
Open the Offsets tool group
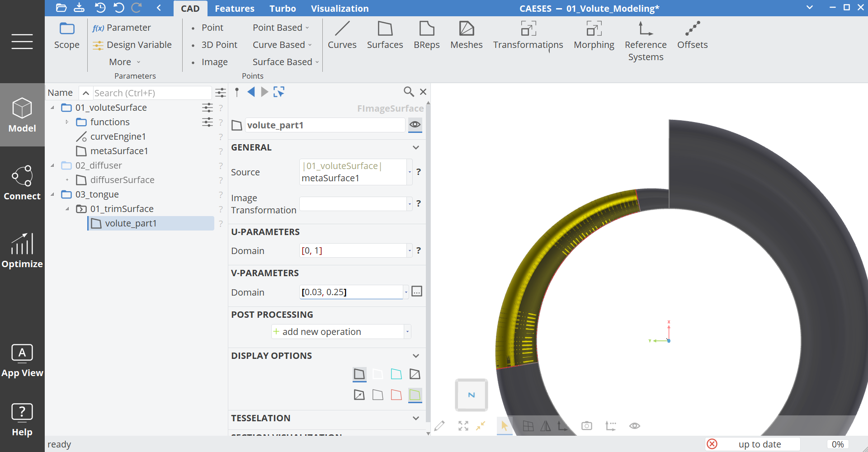point(693,35)
